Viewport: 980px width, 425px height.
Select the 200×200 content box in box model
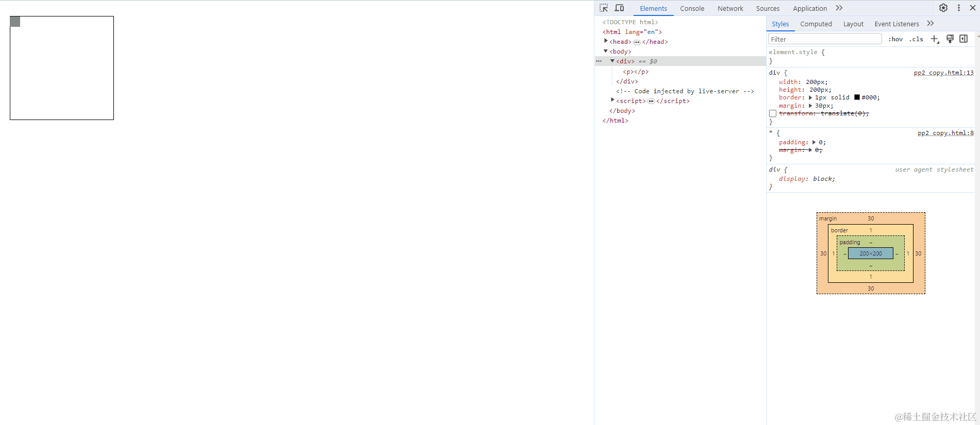coord(871,253)
